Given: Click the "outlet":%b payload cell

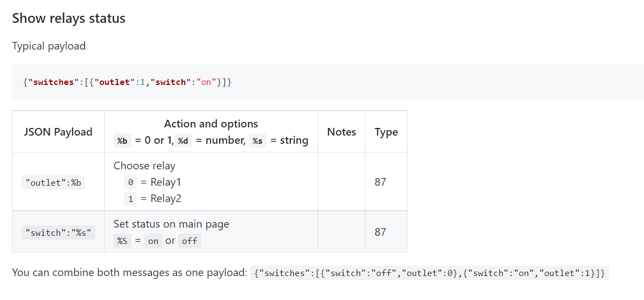Looking at the screenshot, I should tap(53, 183).
